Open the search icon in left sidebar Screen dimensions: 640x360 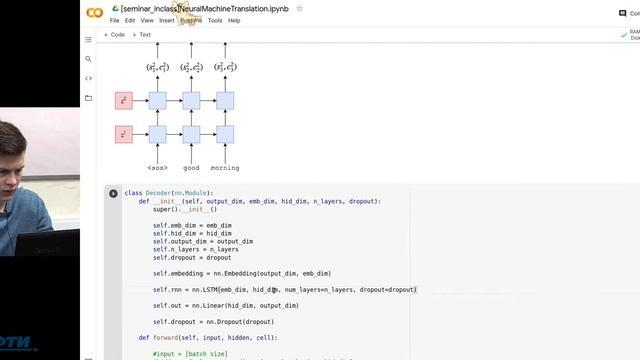click(x=88, y=59)
